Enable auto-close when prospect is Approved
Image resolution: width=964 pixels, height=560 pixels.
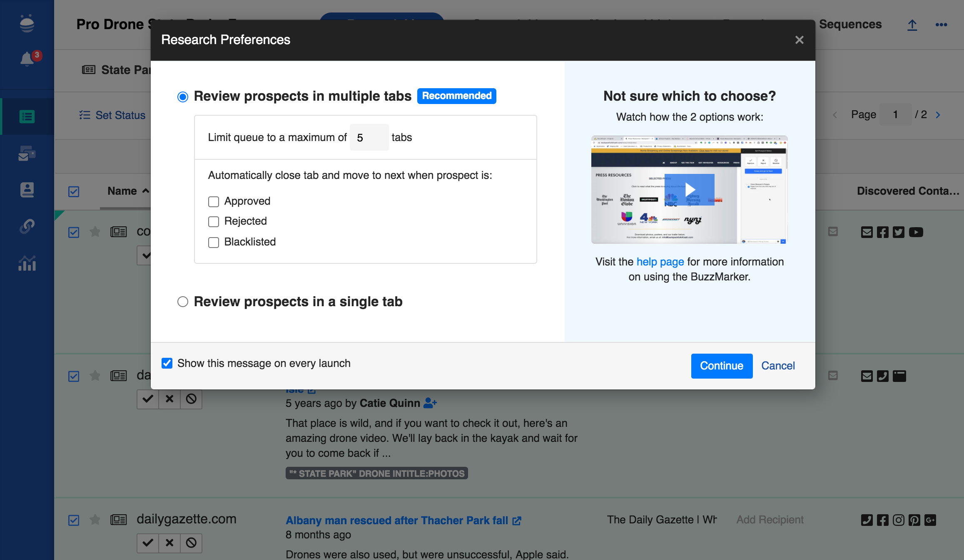[x=214, y=202]
